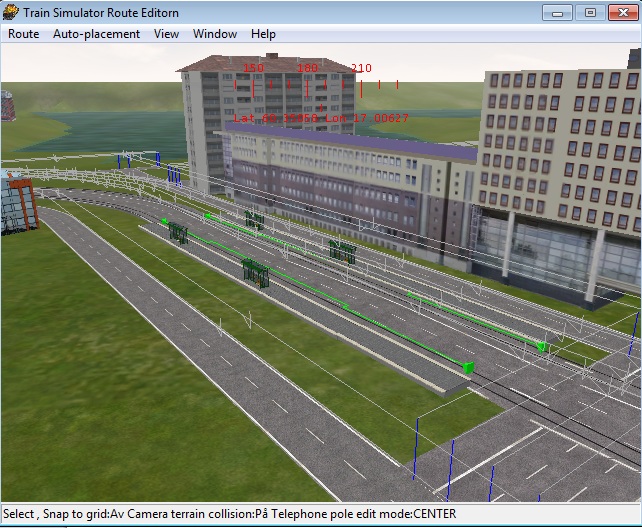
Task: Open the Help menu
Action: point(263,34)
